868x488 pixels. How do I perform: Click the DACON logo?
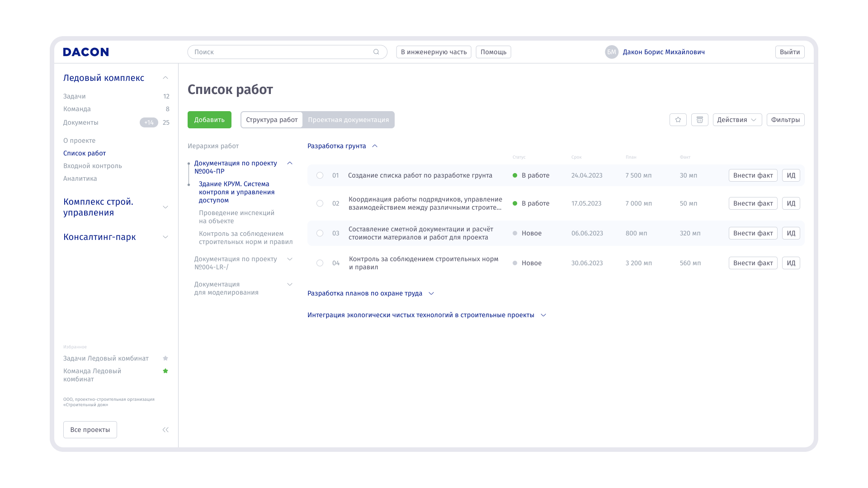pyautogui.click(x=86, y=52)
